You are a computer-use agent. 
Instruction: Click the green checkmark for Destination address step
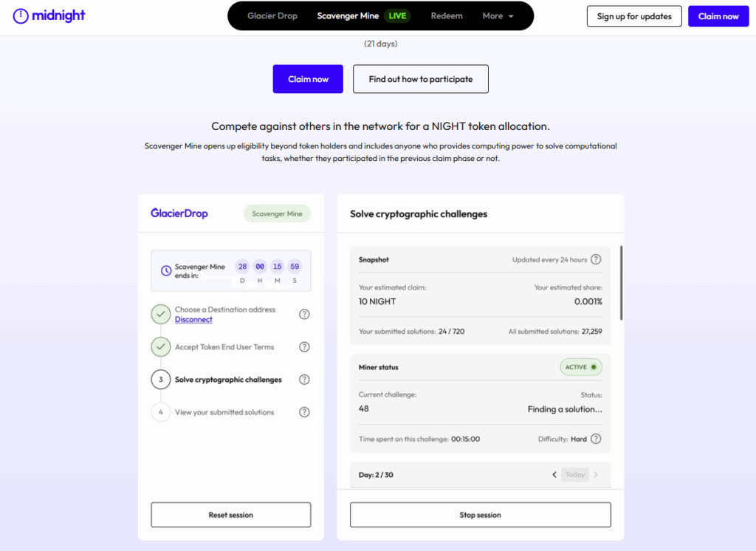[161, 315]
